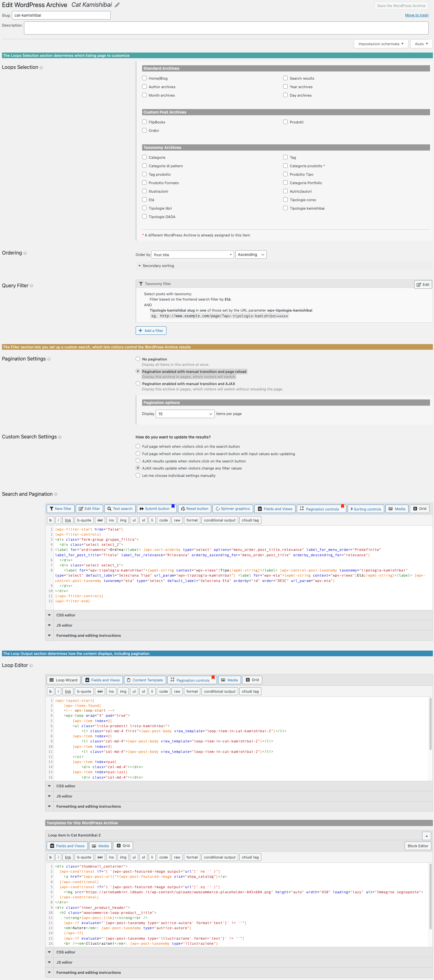Click the bold b quicktag in search editor
Viewport: 434px width, 980px height.
(50, 520)
